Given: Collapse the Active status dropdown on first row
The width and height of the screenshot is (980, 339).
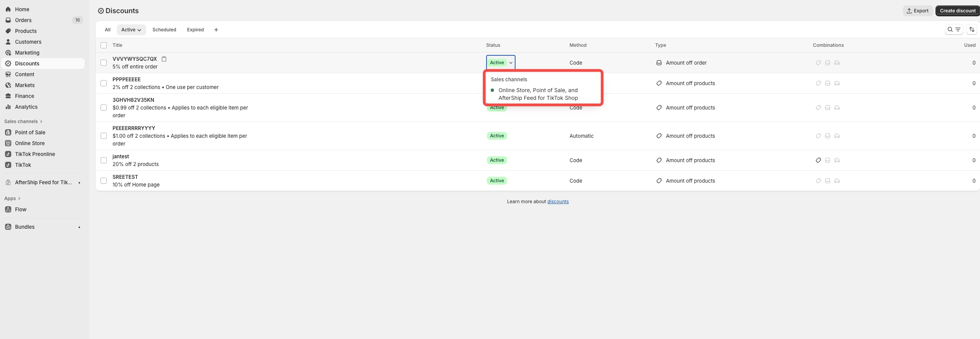Looking at the screenshot, I should click(x=510, y=63).
